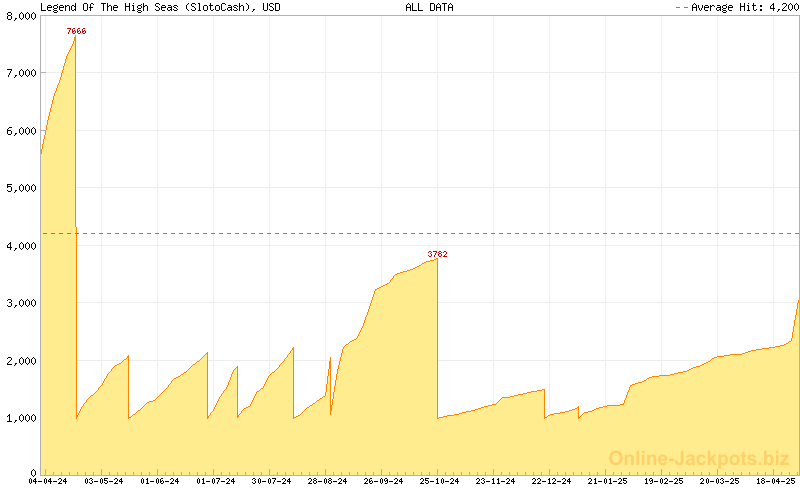Click the 6,000 y-axis label
The image size is (800, 490).
(21, 131)
